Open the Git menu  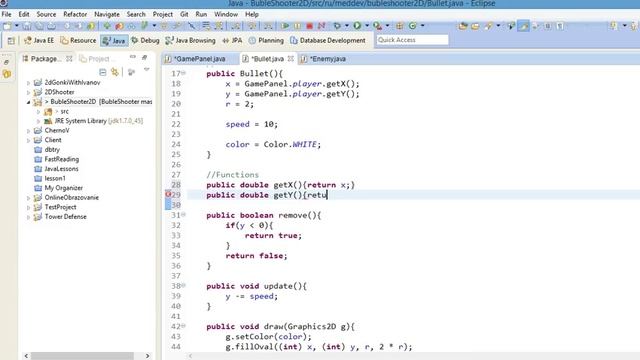pos(184,14)
